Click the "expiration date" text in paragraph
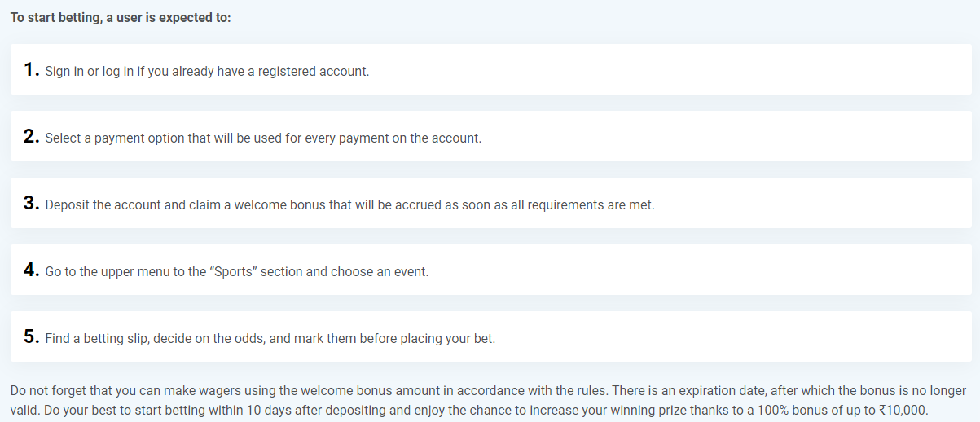 tap(719, 391)
